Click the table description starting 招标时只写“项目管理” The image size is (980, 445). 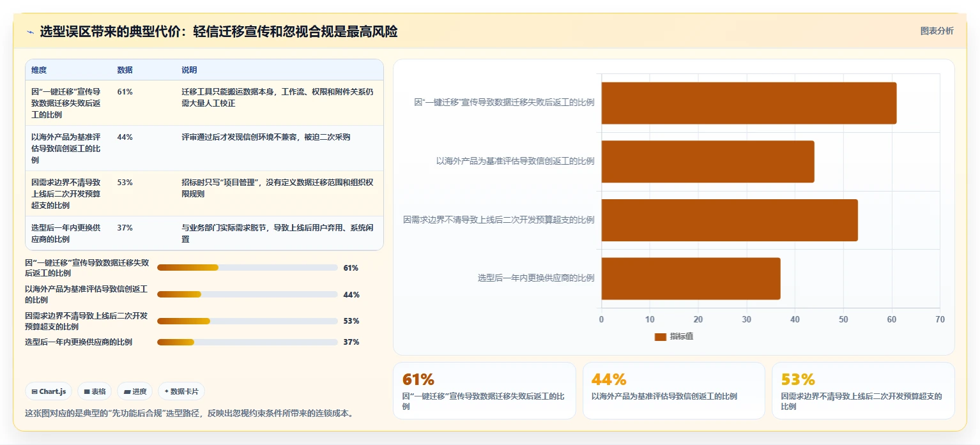(x=278, y=188)
